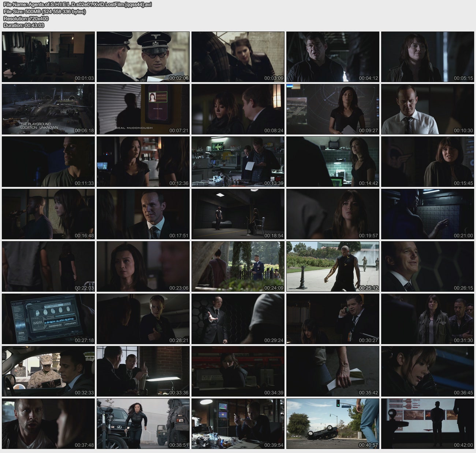Click the phone call thumbnail at 00:30:27
Viewport: 476px width, 453px height.
332,319
